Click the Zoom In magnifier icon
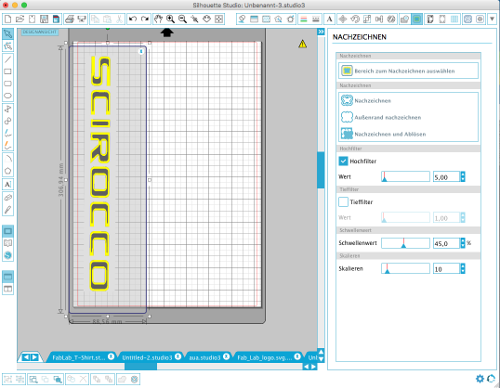 click(170, 19)
